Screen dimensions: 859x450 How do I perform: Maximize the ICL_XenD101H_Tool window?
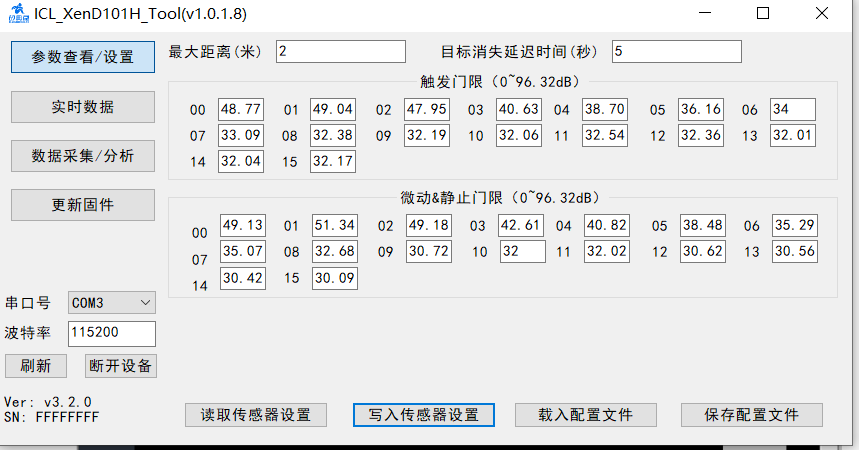tap(763, 14)
